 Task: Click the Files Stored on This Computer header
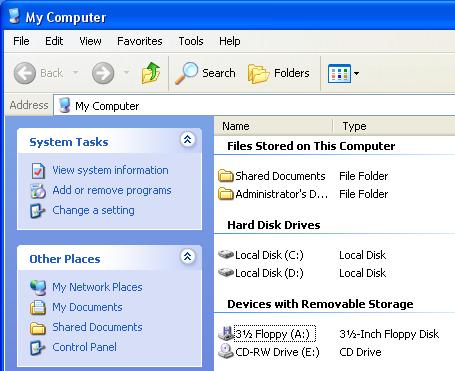click(x=311, y=146)
